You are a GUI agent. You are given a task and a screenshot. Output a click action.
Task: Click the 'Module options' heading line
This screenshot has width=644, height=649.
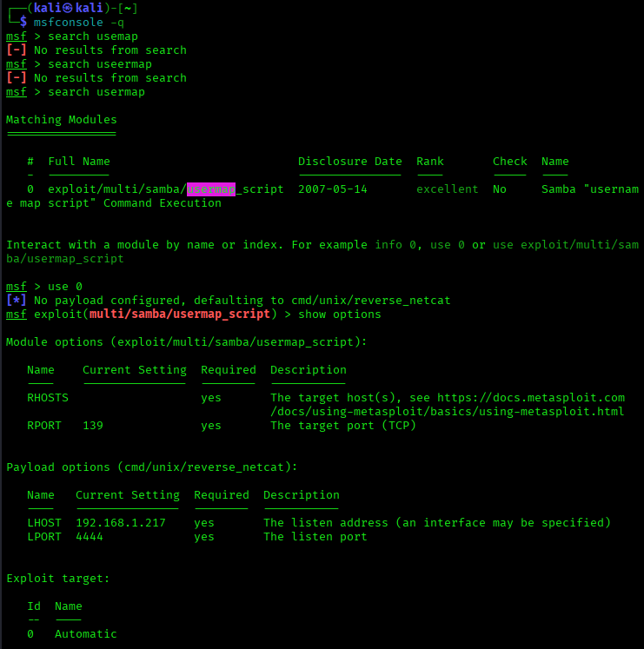click(x=186, y=342)
